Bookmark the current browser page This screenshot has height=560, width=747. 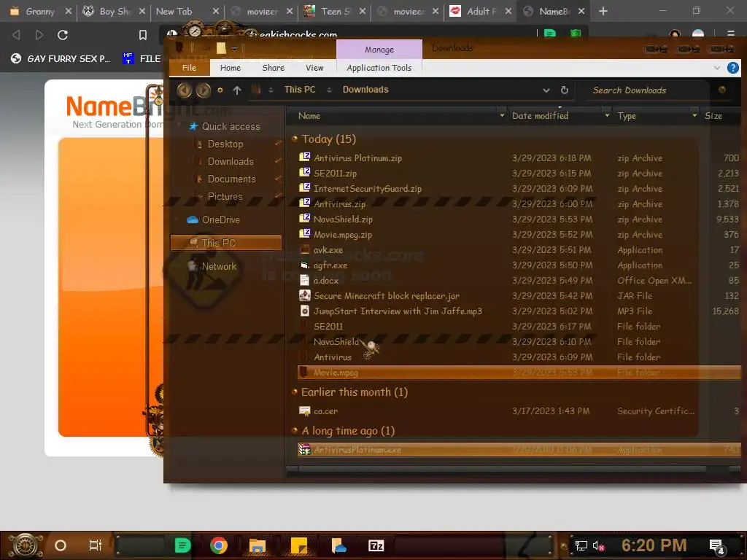[x=142, y=35]
